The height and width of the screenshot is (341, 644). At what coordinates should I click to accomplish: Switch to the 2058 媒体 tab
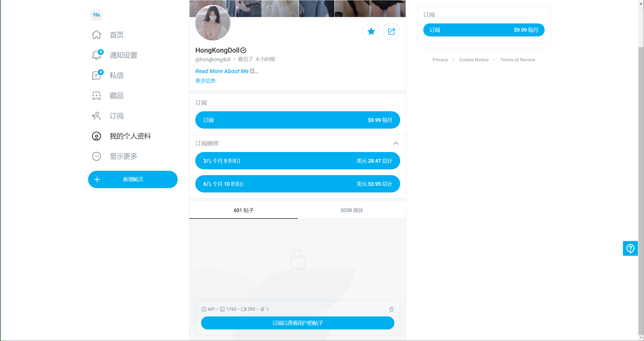pos(352,210)
